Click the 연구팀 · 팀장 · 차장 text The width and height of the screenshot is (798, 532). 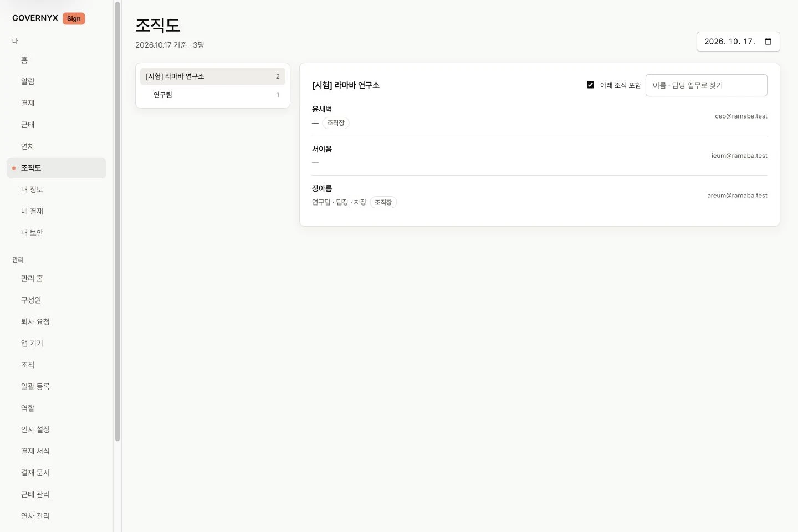click(x=339, y=202)
